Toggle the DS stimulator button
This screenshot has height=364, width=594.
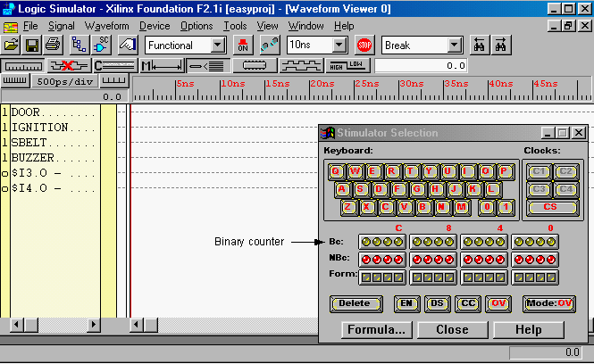(437, 303)
